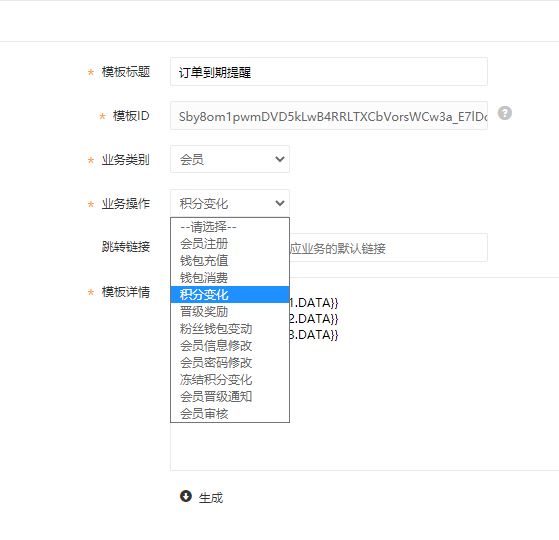The image size is (559, 540).
Task: Select 会员晋级通知 from the list
Action: click(230, 397)
